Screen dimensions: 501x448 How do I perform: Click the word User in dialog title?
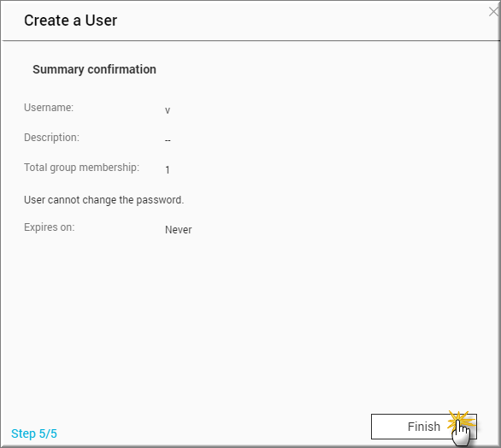click(101, 21)
